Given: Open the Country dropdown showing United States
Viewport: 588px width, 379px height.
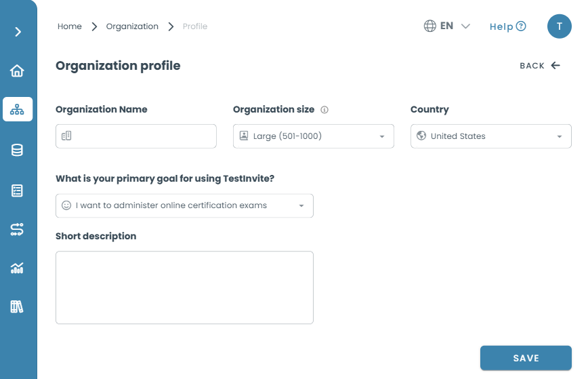Looking at the screenshot, I should click(x=491, y=136).
